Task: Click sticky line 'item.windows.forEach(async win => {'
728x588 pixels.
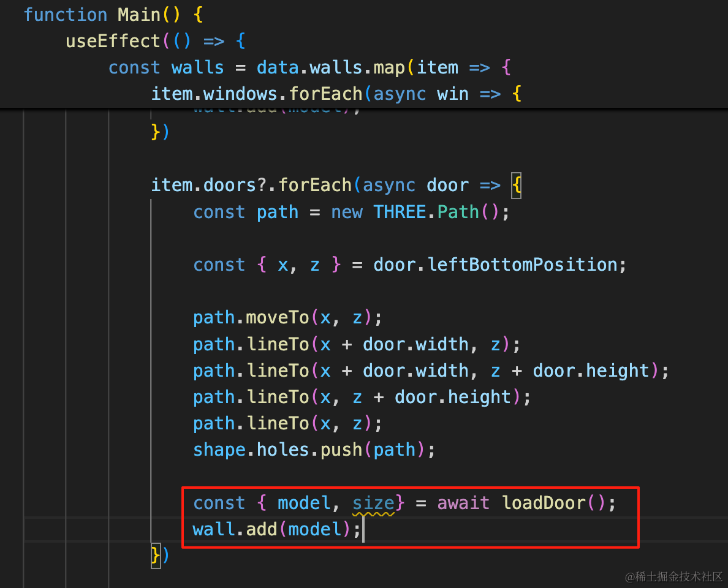Action: click(x=336, y=94)
